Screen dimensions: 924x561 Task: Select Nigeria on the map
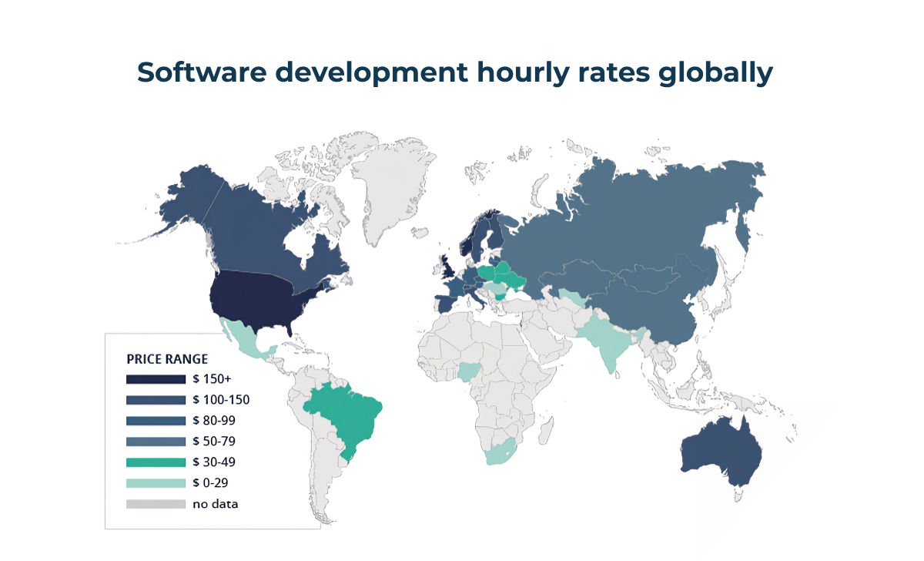tap(468, 372)
